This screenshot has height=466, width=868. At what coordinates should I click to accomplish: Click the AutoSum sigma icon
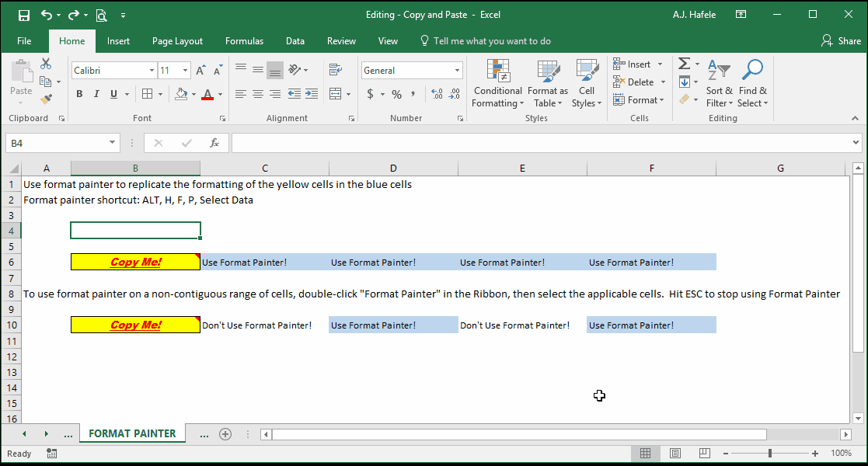pyautogui.click(x=685, y=64)
